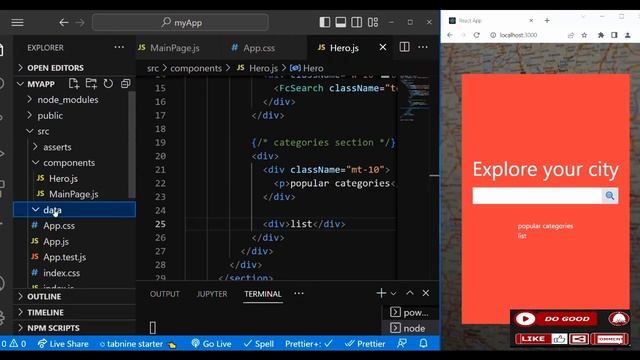Toggle the secondary sidebar layout icon
The height and width of the screenshot is (360, 640).
pos(357,22)
